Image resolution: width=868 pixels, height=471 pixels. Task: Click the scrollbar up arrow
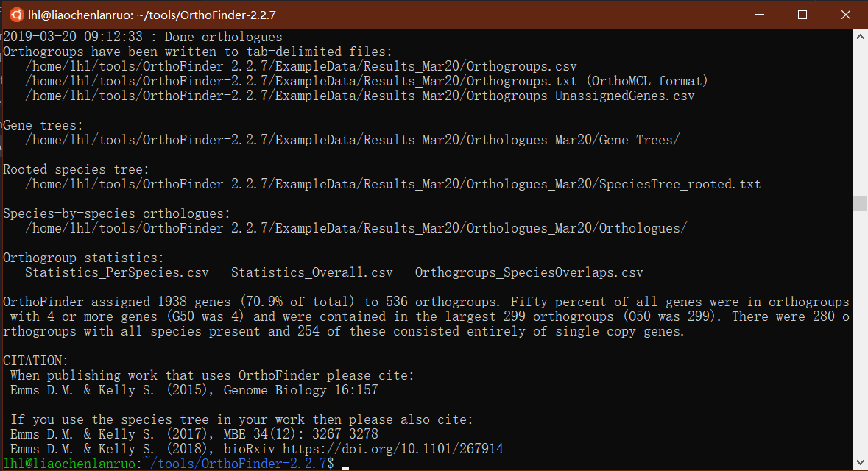pyautogui.click(x=860, y=37)
